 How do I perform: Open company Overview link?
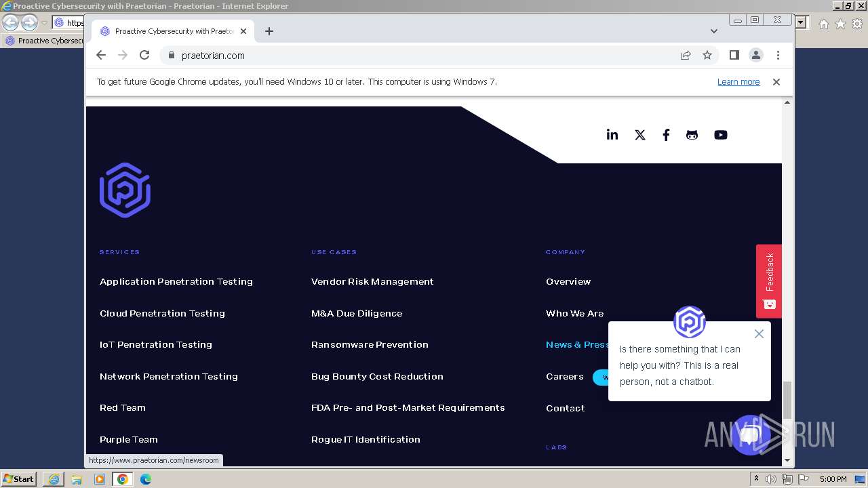point(568,281)
